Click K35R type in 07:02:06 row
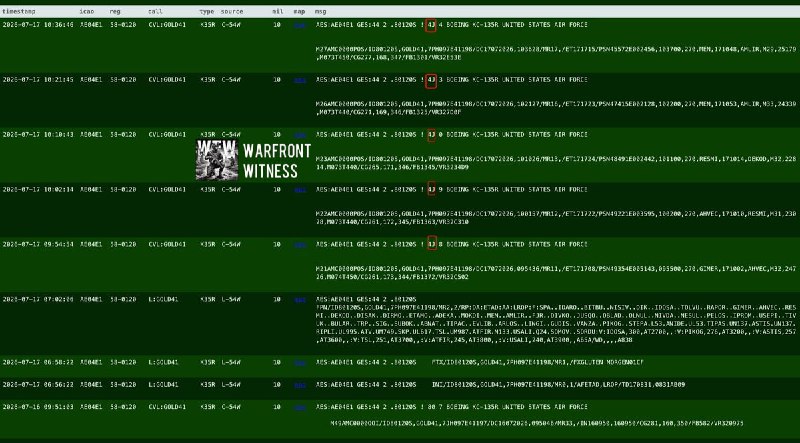The height and width of the screenshot is (443, 800). (x=208, y=300)
